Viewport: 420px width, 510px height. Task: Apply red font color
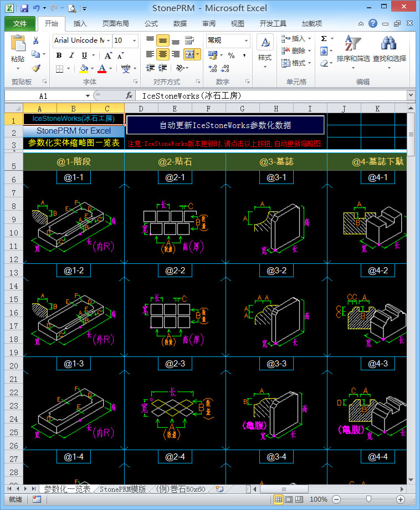pyautogui.click(x=102, y=69)
